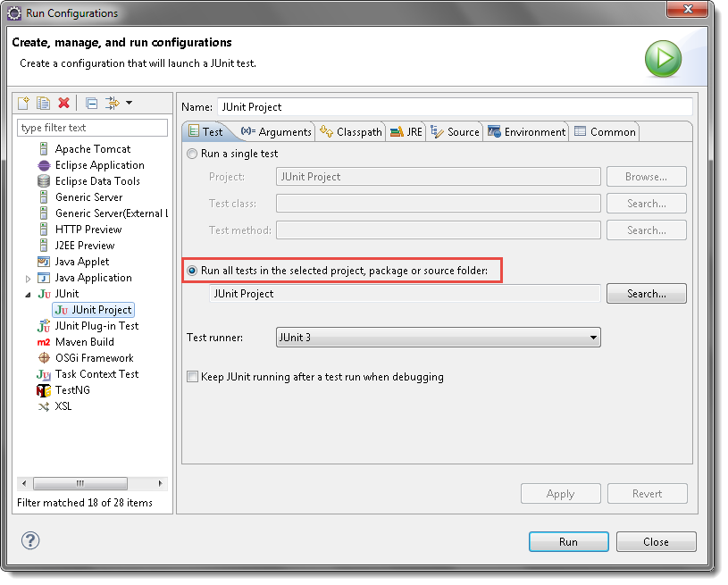Screen dimensions: 728x585
Task: Click the Java Applet icon
Action: pos(44,262)
